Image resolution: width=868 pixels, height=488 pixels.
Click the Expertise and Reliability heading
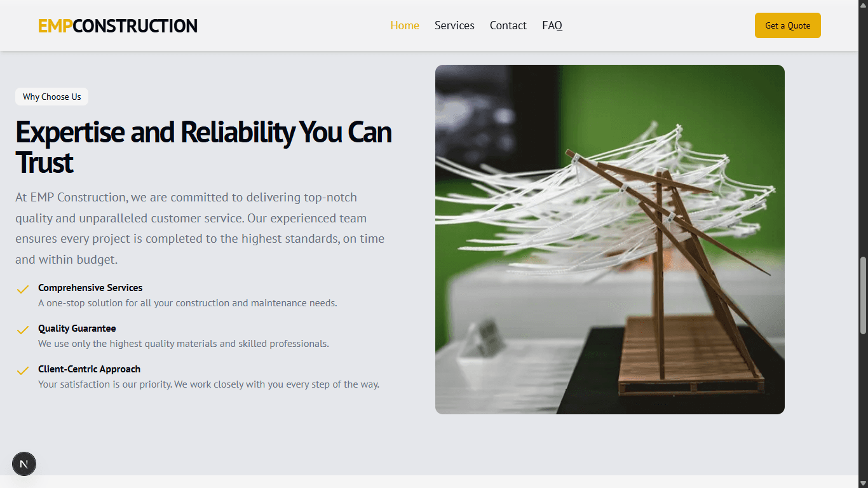(x=203, y=147)
